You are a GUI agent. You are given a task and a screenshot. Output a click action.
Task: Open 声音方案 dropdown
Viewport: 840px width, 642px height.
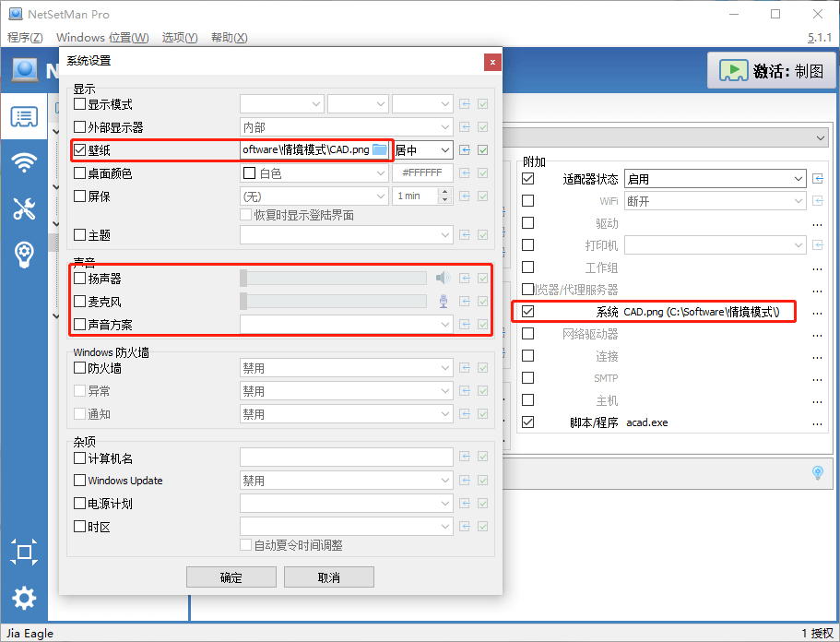(x=346, y=324)
